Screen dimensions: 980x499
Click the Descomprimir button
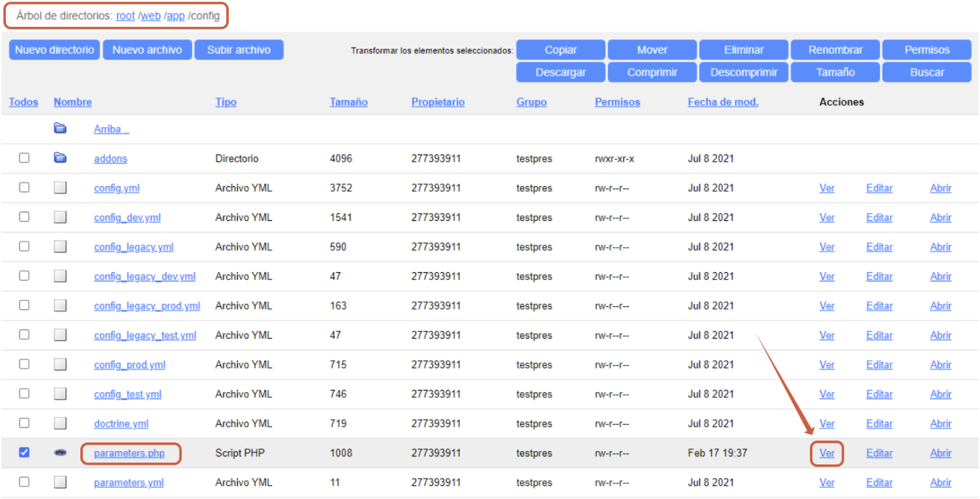pos(744,72)
